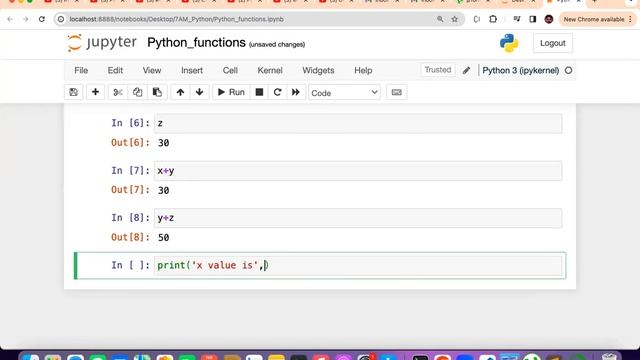The image size is (640, 360).
Task: Open the View menu
Action: point(152,70)
